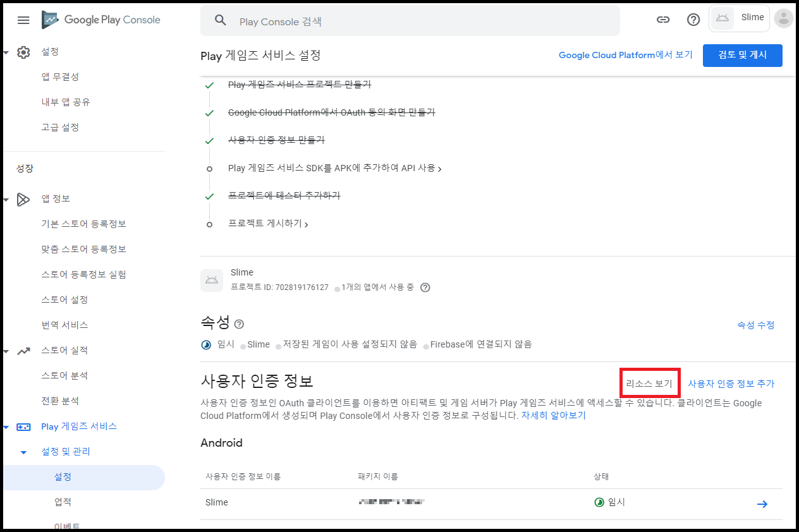The width and height of the screenshot is (799, 532).
Task: Click the Google Play Console logo
Action: 101,20
